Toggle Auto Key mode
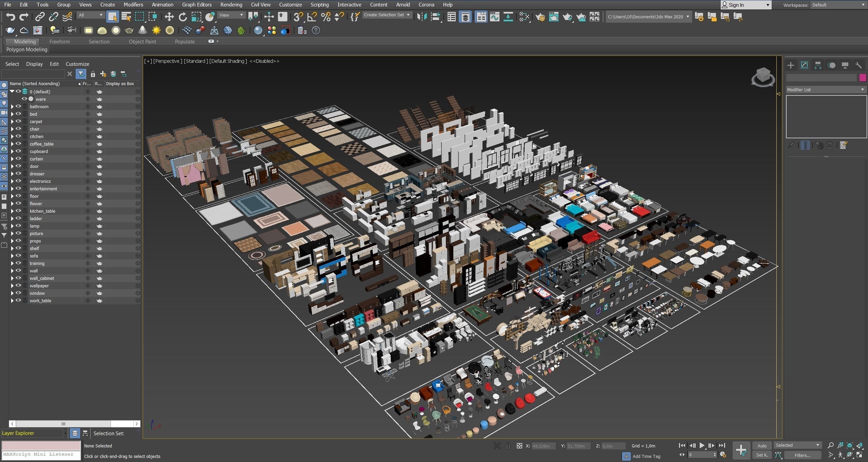The width and height of the screenshot is (868, 462). (762, 446)
